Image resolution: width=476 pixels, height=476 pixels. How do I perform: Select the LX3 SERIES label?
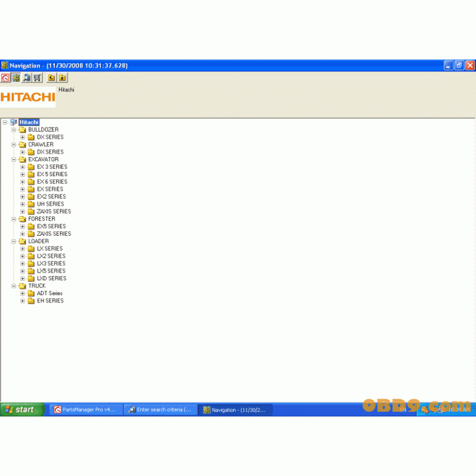tap(51, 264)
